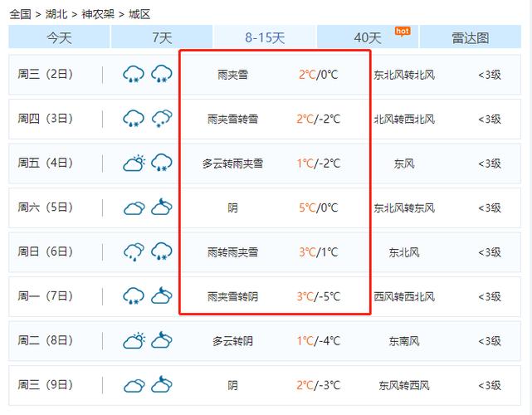Screen dimensions: 532x415
Task: Click night cloudy-moon icon for 周三（9日）
Action: tap(162, 384)
